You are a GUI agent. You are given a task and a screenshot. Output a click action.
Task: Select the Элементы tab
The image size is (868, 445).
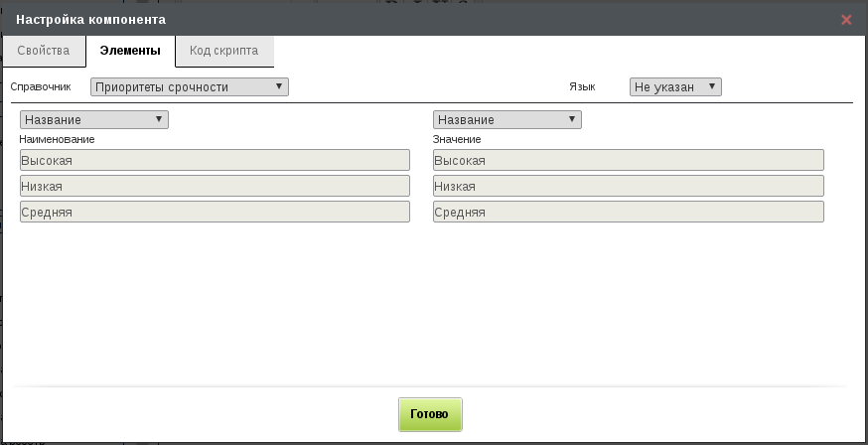click(x=130, y=51)
